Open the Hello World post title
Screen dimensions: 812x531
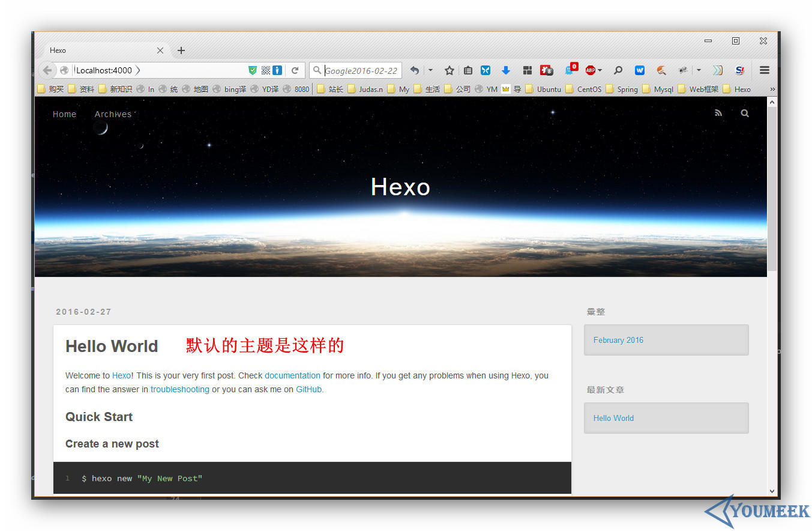click(112, 346)
